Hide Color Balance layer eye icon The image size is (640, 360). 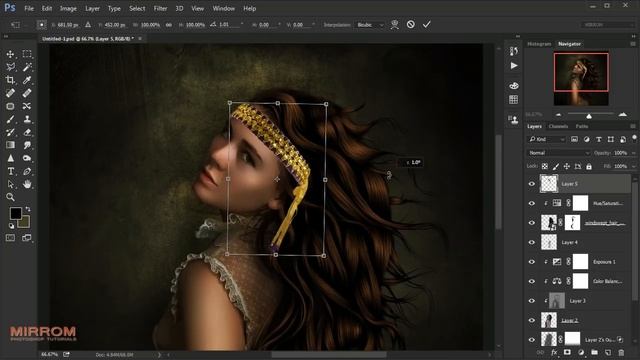(532, 281)
